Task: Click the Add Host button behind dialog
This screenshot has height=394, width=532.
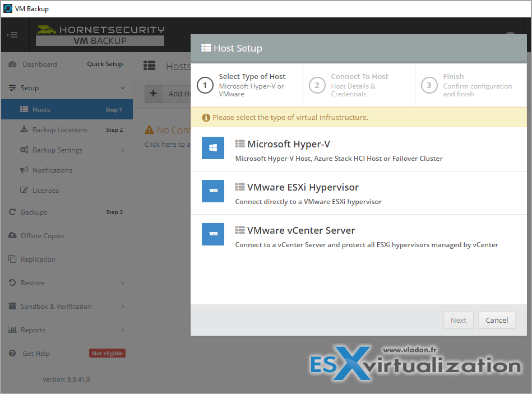Action: 168,94
